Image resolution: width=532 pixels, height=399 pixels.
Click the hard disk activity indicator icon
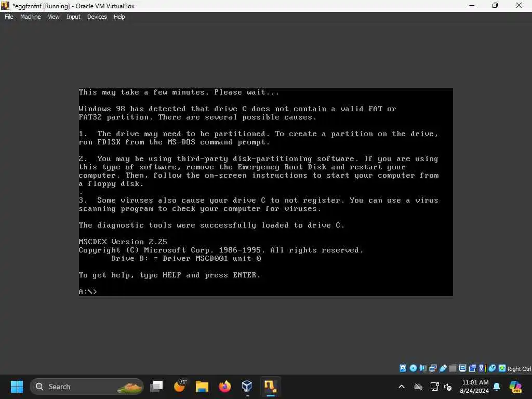click(403, 368)
